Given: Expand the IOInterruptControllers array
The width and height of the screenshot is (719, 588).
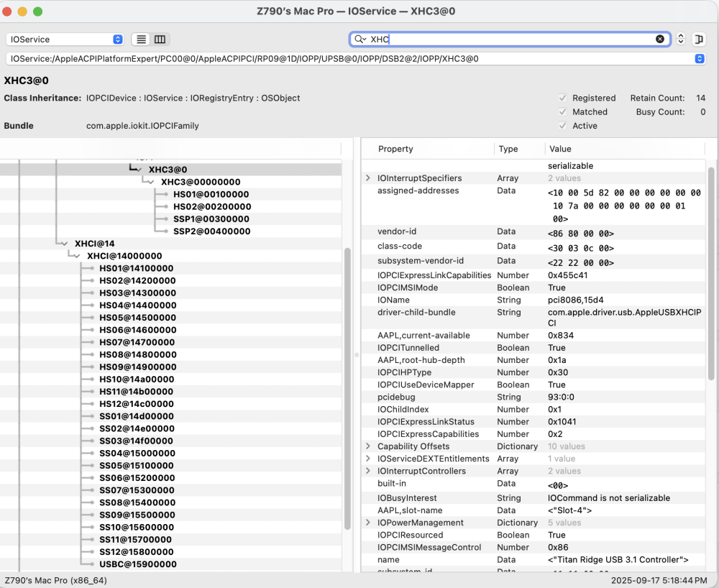Looking at the screenshot, I should click(x=367, y=471).
